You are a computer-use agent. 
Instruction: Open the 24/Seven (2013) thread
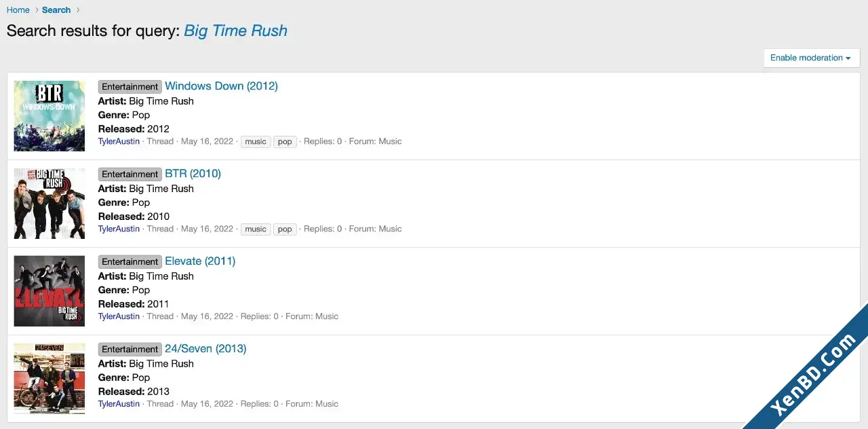pyautogui.click(x=205, y=349)
